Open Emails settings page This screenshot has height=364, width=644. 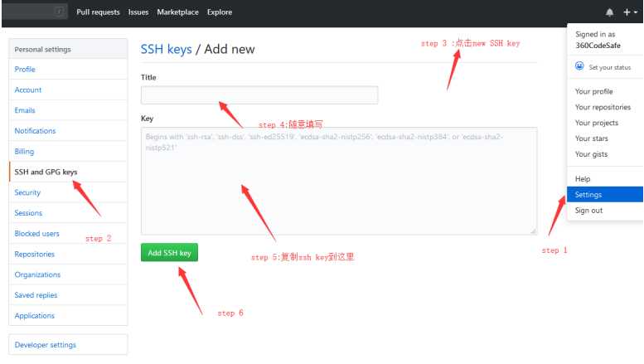tap(68, 110)
